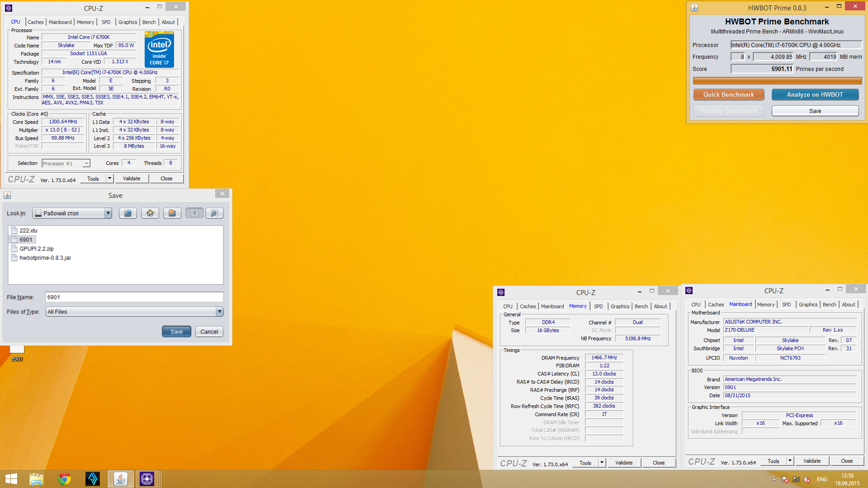Image resolution: width=868 pixels, height=488 pixels.
Task: Switch to CPU-Z taskbar icon
Action: pyautogui.click(x=147, y=479)
